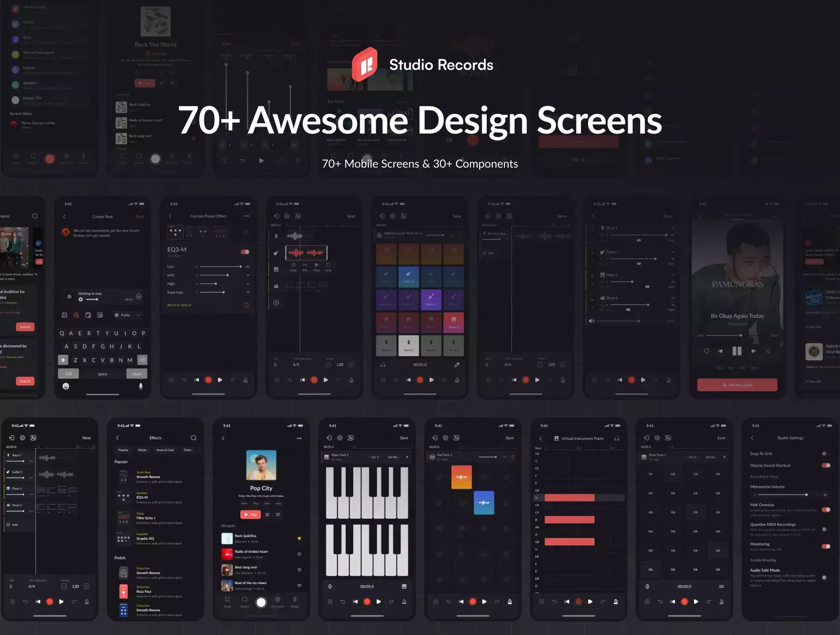Tap Post to publish in Create Post
840x635 pixels.
pos(140,217)
